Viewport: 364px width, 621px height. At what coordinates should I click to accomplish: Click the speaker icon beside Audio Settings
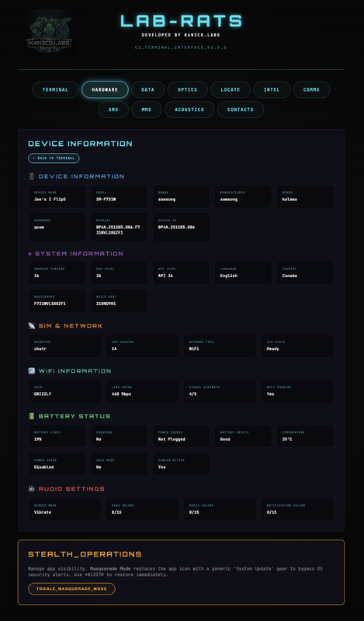point(32,489)
